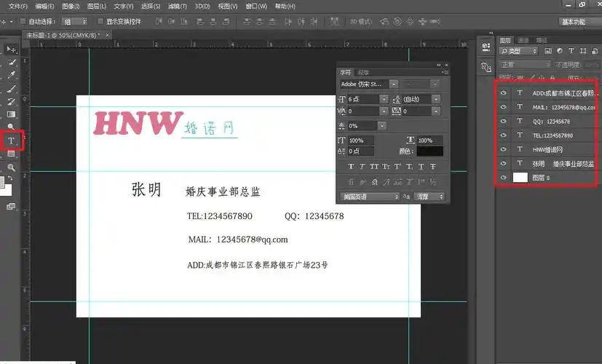Viewport: 602px width, 364px height.
Task: Enable 显示变换控件 checkbox
Action: click(100, 21)
